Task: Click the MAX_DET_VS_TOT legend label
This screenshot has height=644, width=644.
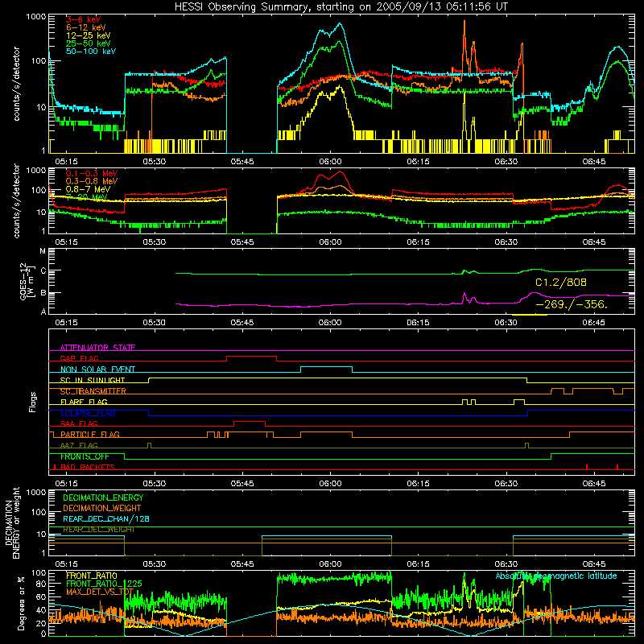Action: pos(100,592)
